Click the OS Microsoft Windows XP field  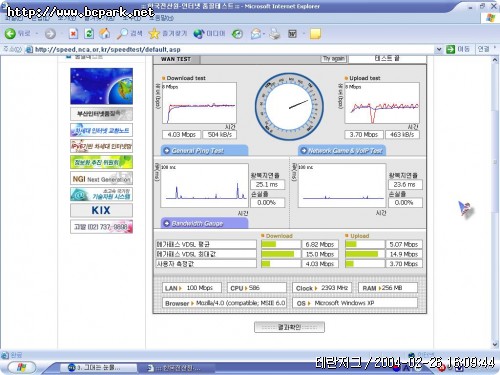(x=355, y=303)
